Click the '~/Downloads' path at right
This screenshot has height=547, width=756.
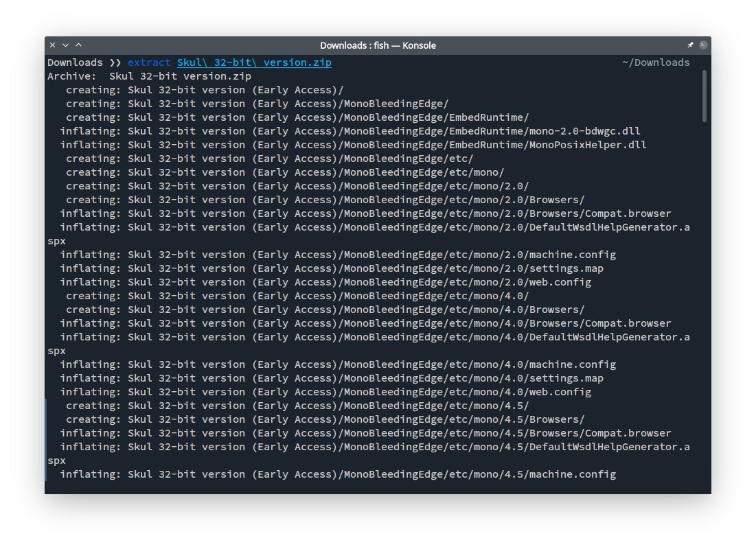click(656, 62)
